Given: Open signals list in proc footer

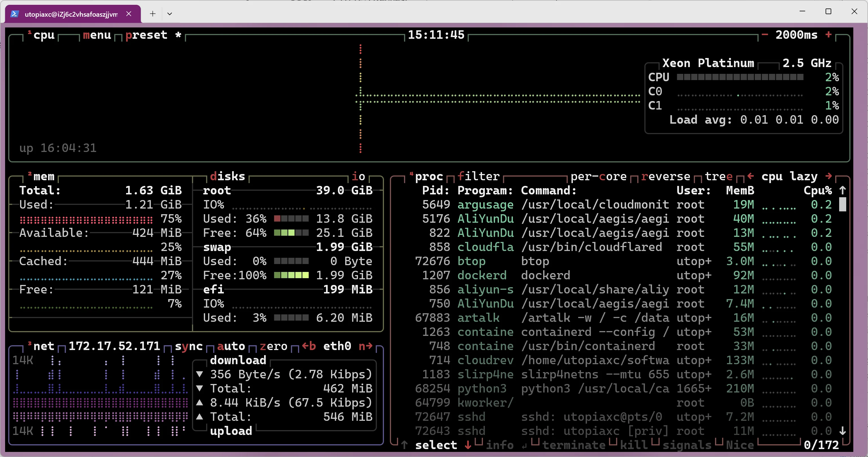Looking at the screenshot, I should click(x=687, y=445).
